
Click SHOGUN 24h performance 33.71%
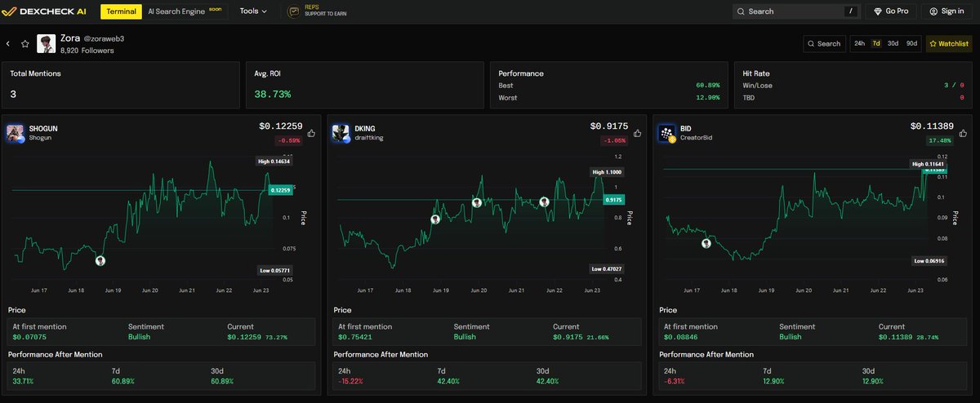22,381
